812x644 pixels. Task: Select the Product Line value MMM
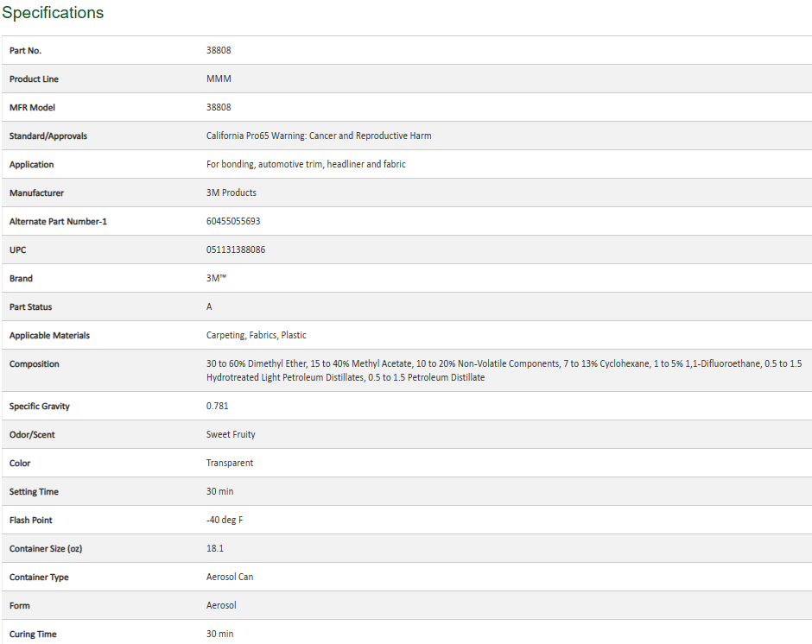click(219, 79)
